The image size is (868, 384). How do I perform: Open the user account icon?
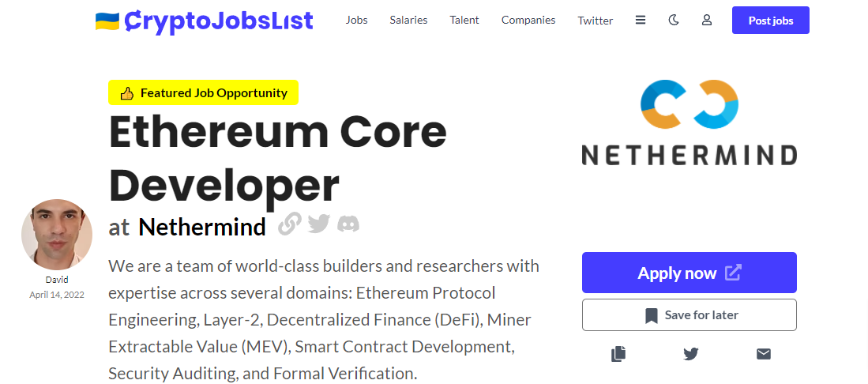coord(706,21)
